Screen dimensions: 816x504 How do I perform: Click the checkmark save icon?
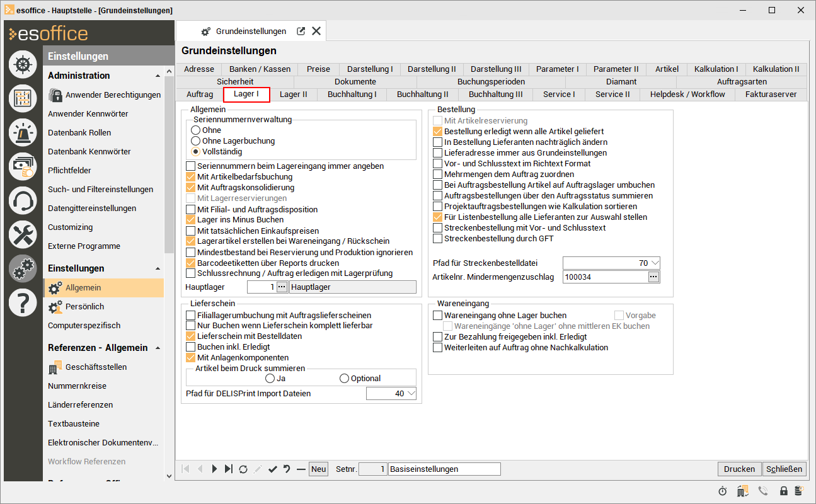coord(272,469)
